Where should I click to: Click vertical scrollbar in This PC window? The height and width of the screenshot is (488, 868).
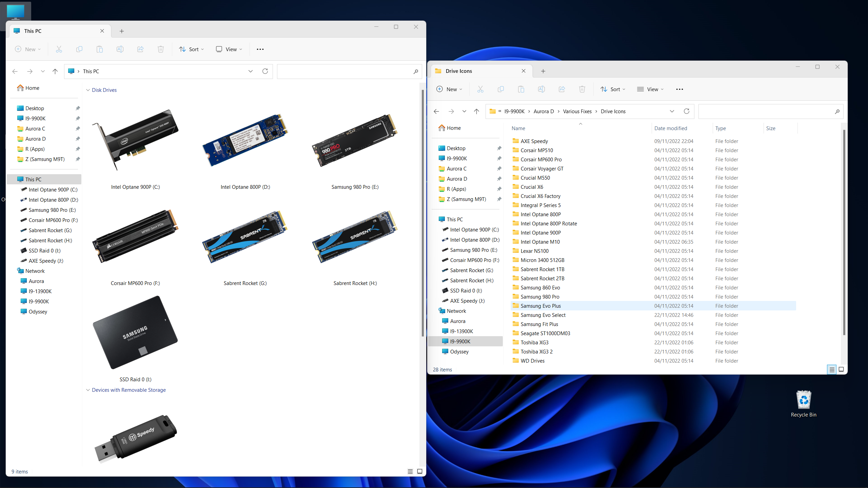click(x=422, y=213)
